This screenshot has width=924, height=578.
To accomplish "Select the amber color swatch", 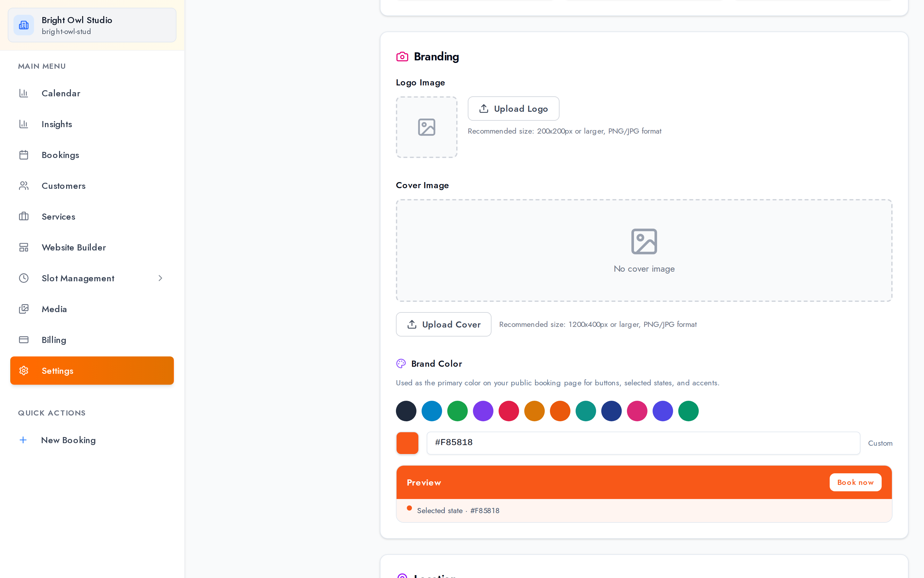I will 534,411.
